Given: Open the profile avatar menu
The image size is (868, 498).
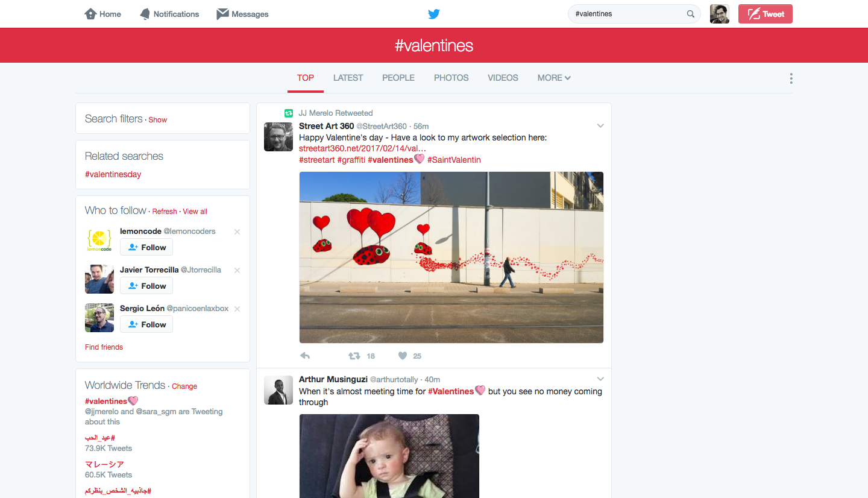Looking at the screenshot, I should point(720,14).
